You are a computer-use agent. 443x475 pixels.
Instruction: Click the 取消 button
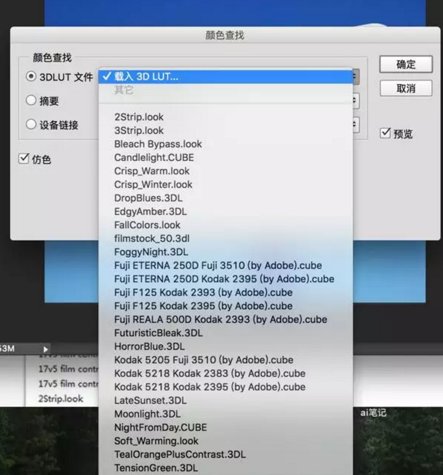click(x=406, y=88)
